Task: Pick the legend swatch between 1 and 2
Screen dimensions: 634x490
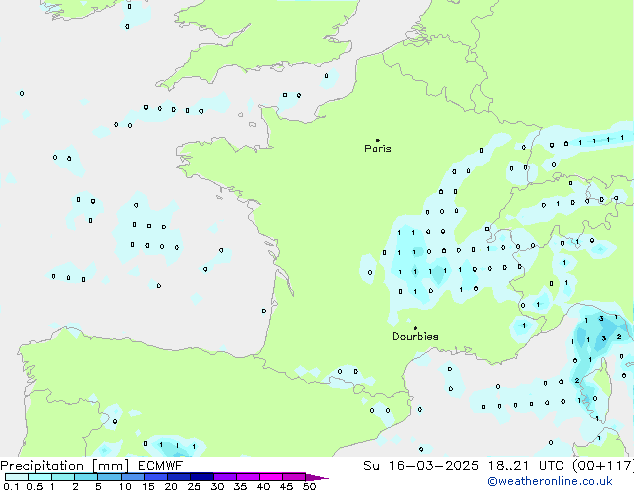Action: (x=64, y=477)
